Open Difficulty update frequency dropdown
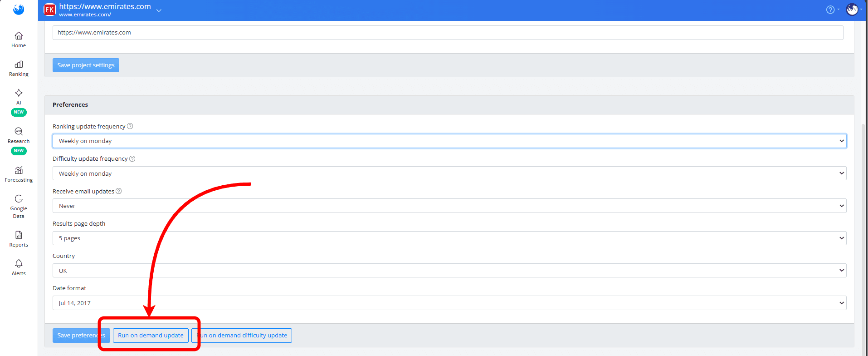The width and height of the screenshot is (868, 356). (x=449, y=173)
